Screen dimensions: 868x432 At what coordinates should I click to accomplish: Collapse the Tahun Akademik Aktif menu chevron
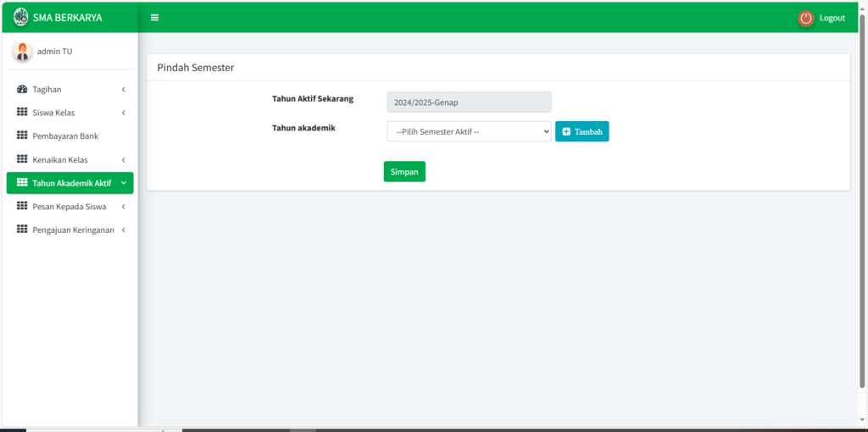[123, 183]
